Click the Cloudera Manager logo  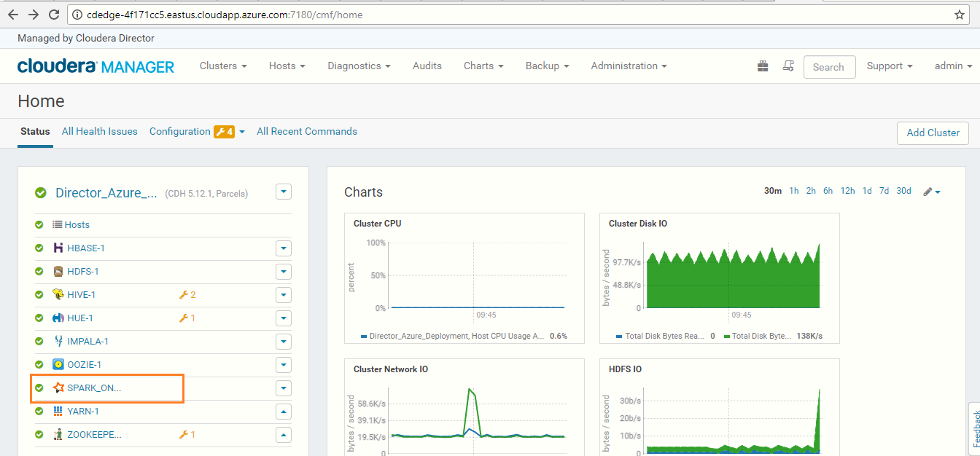96,66
